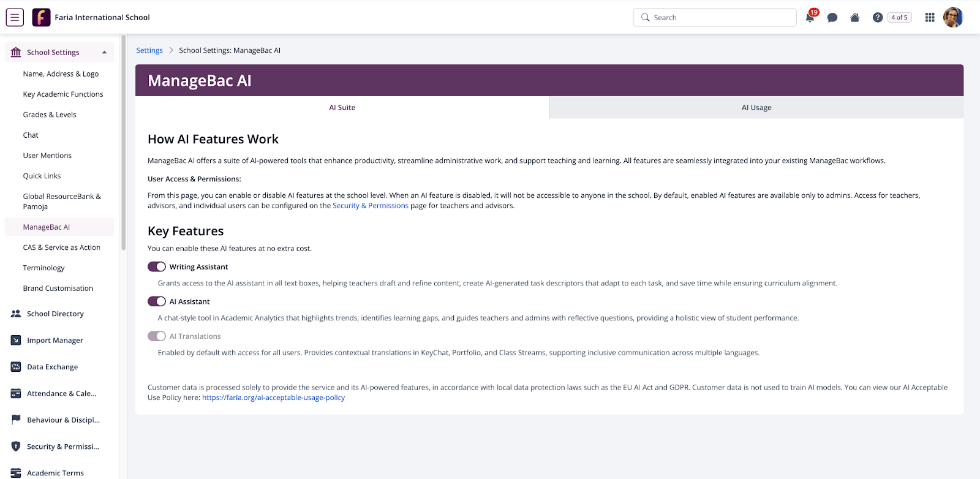
Task: Open the hamburger menu button
Action: [14, 17]
